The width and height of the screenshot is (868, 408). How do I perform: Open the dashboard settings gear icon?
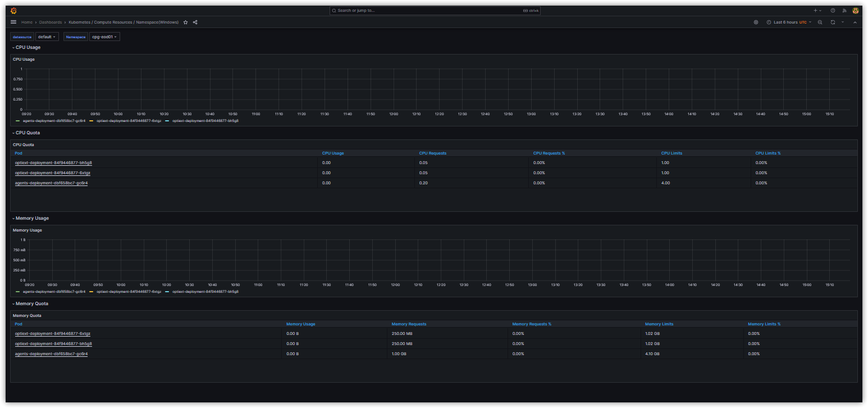(x=756, y=22)
